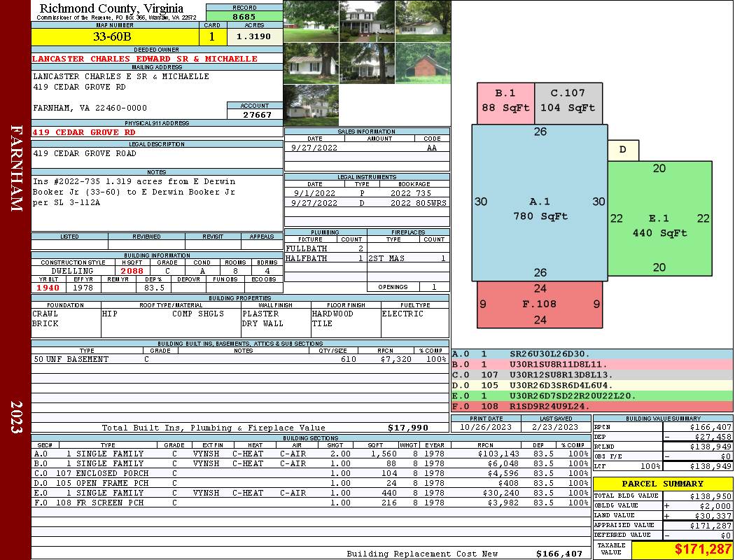Select last saved date 2/23/2023
The image size is (735, 560).
tap(556, 427)
